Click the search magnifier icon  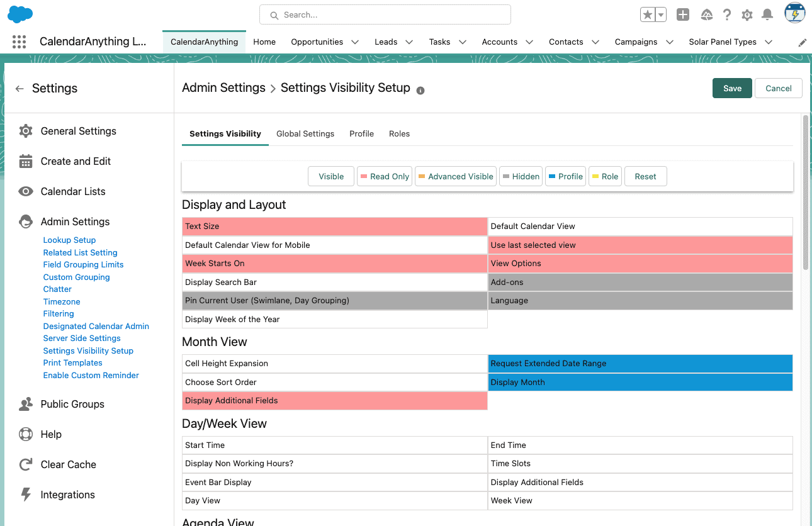[274, 14]
